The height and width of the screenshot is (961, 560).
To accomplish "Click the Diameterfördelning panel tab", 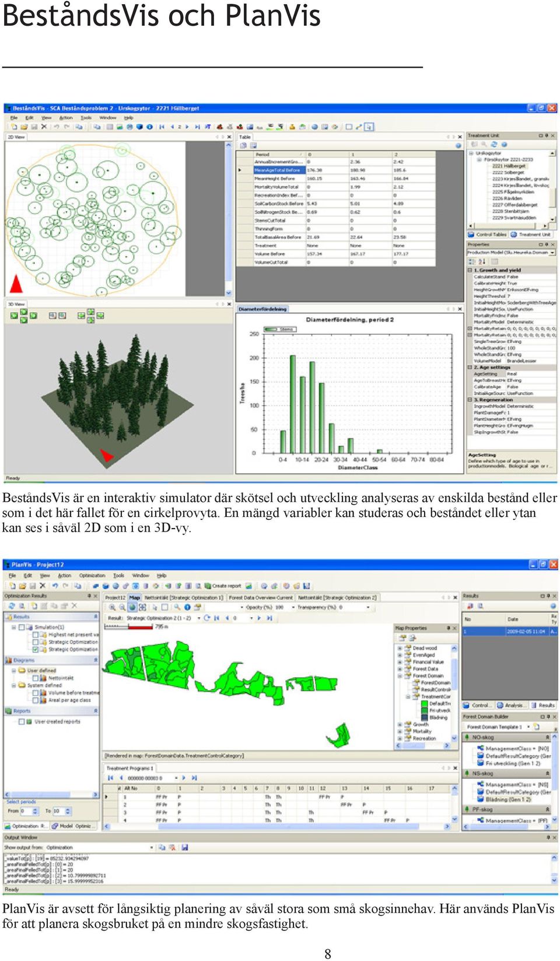I will point(263,309).
